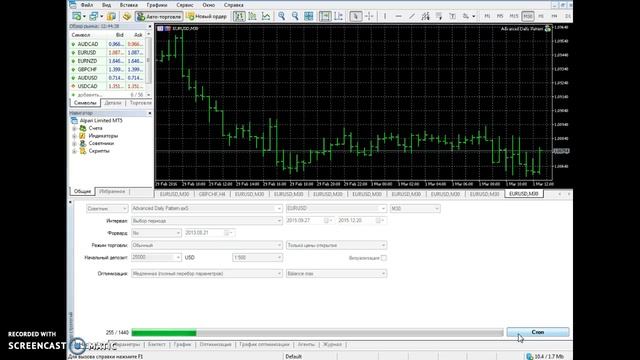Open the EURUSD symbol dropdown in tester

(x=336, y=209)
